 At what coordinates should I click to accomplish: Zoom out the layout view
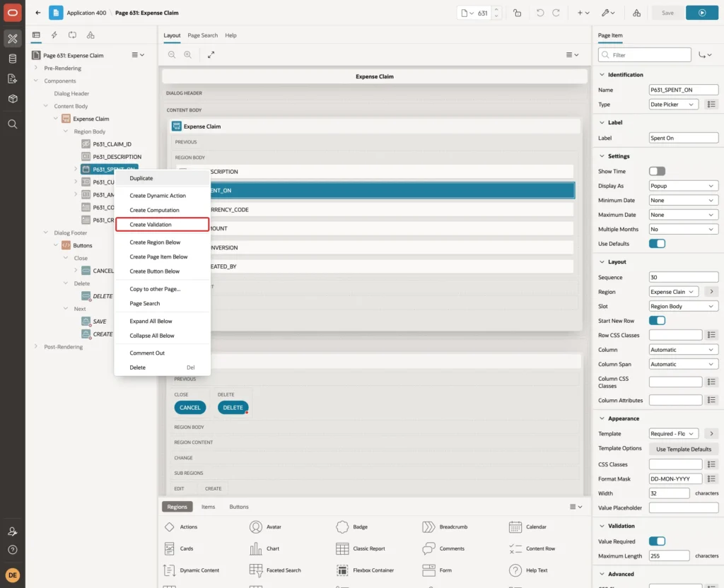[172, 55]
